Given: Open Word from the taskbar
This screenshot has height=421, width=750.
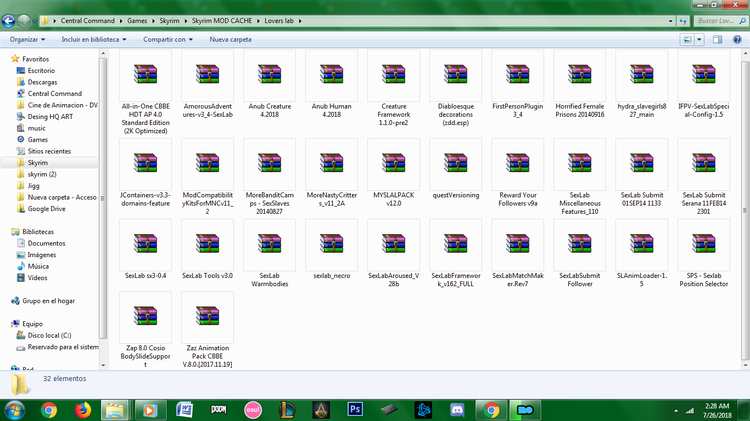Looking at the screenshot, I should click(x=184, y=410).
